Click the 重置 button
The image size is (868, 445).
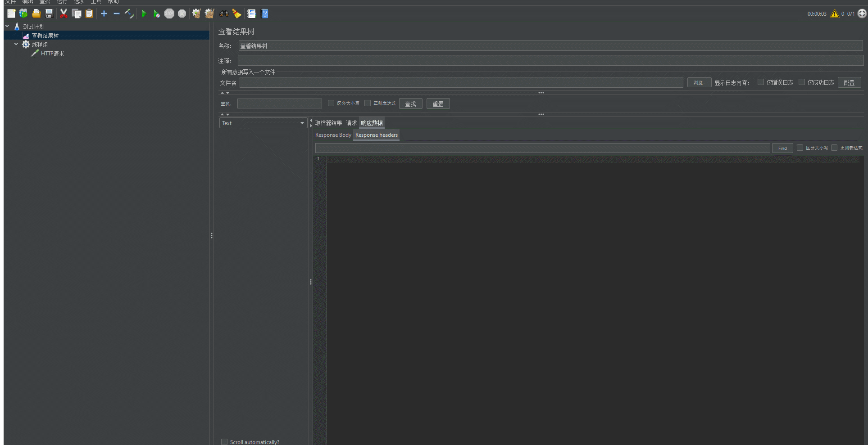[438, 104]
